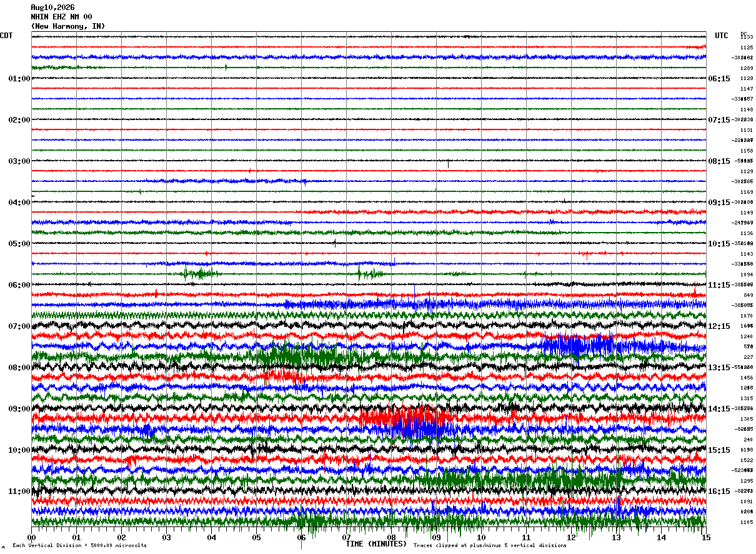Image resolution: width=756 pixels, height=554 pixels.
Task: Select the 09:00 CDT row label
Action: point(19,409)
